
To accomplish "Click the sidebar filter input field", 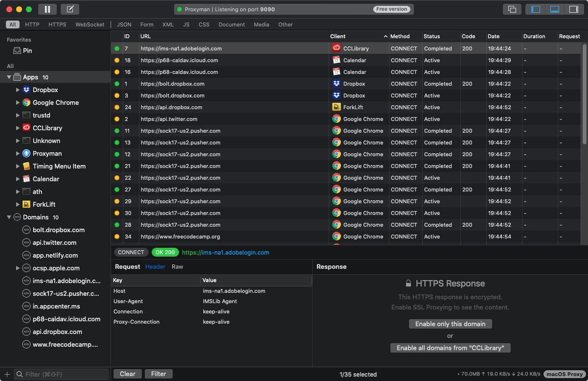I will (61, 374).
